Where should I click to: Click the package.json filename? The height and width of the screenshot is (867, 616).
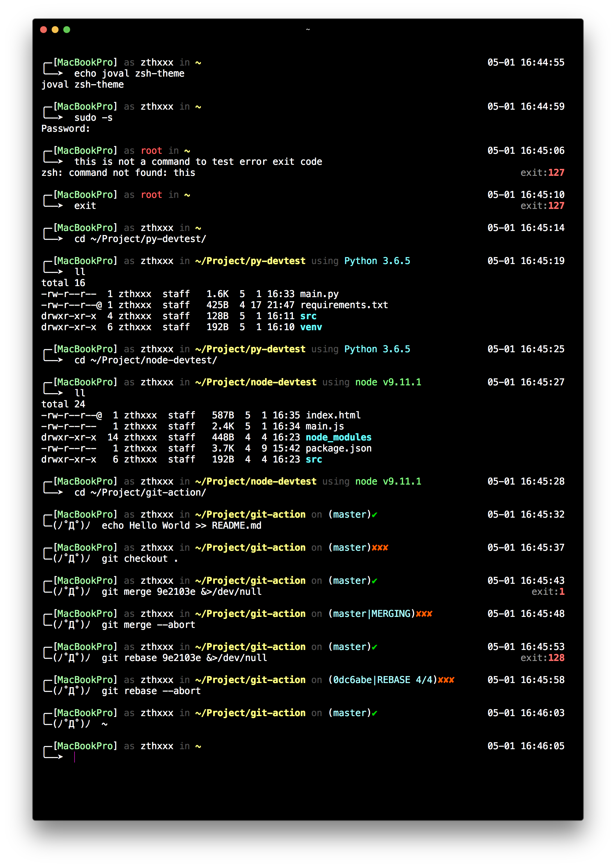tap(338, 449)
